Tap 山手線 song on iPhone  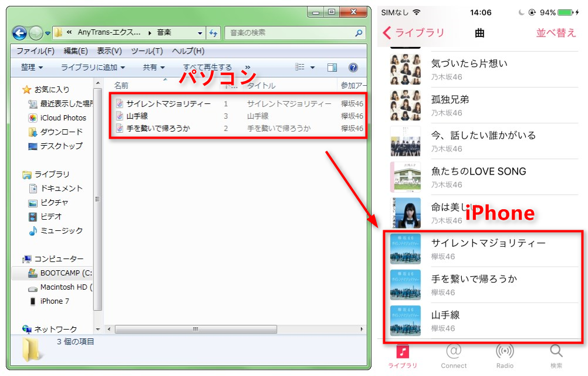484,321
